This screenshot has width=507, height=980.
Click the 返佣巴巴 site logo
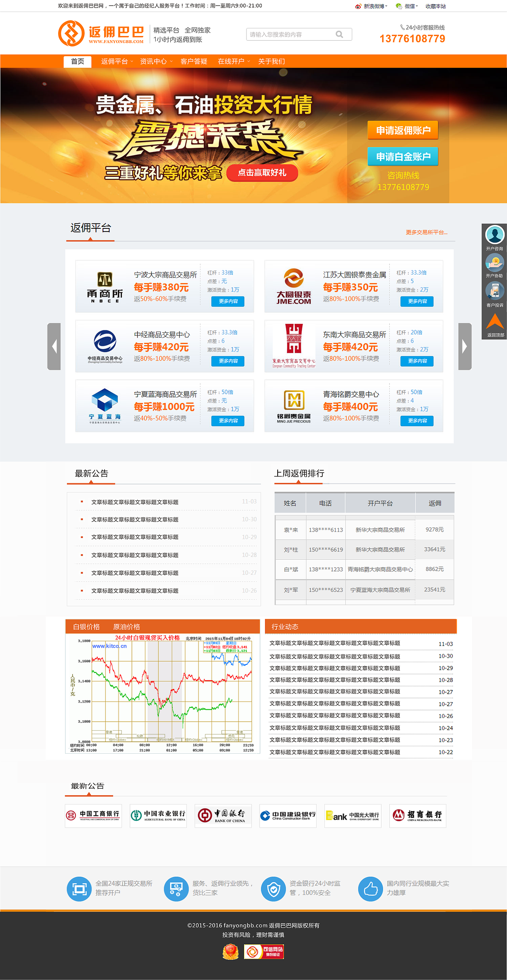(x=101, y=33)
